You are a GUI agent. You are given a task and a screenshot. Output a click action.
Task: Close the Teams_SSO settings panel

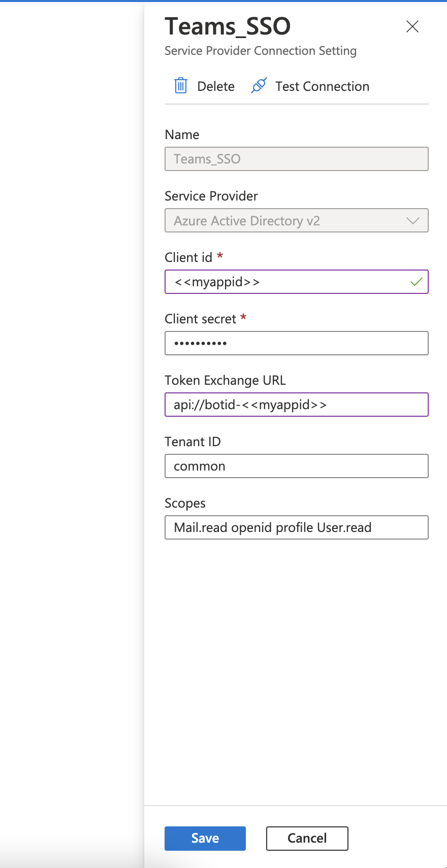tap(412, 26)
